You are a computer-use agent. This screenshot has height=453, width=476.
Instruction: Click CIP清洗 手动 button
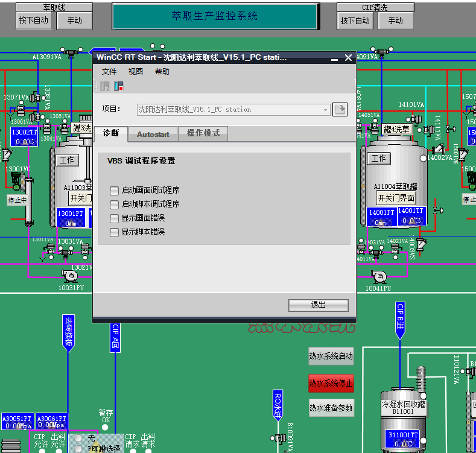click(x=396, y=21)
